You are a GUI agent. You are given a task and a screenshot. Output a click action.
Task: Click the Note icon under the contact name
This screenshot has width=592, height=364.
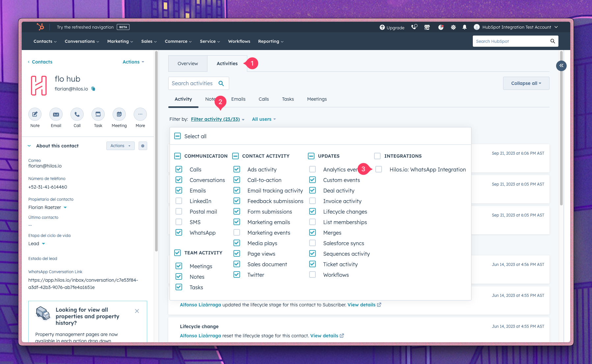coord(35,114)
